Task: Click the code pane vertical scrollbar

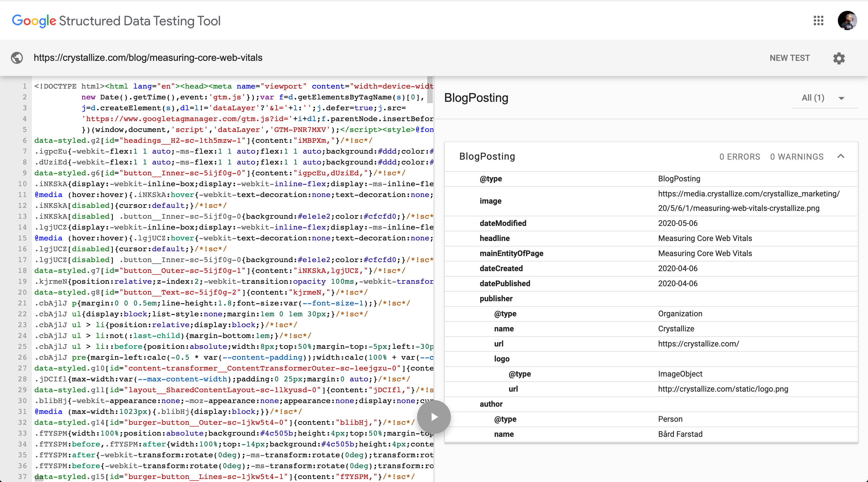Action: pyautogui.click(x=430, y=90)
